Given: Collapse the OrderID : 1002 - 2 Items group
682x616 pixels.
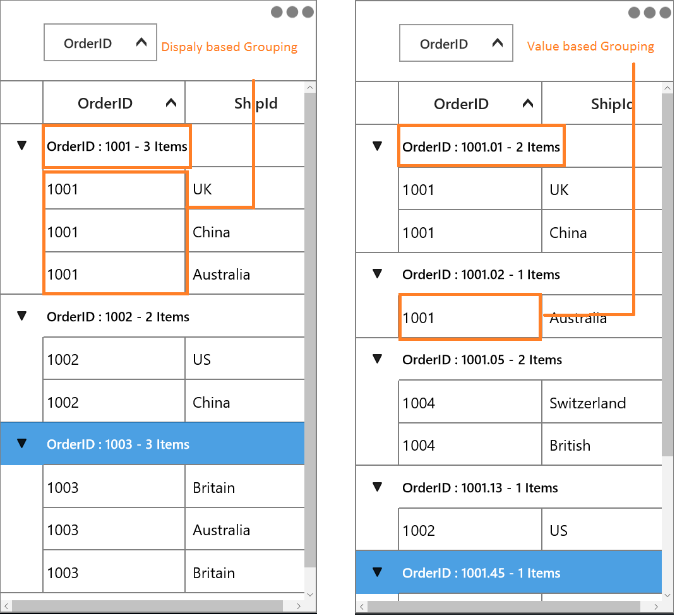Looking at the screenshot, I should 21,316.
